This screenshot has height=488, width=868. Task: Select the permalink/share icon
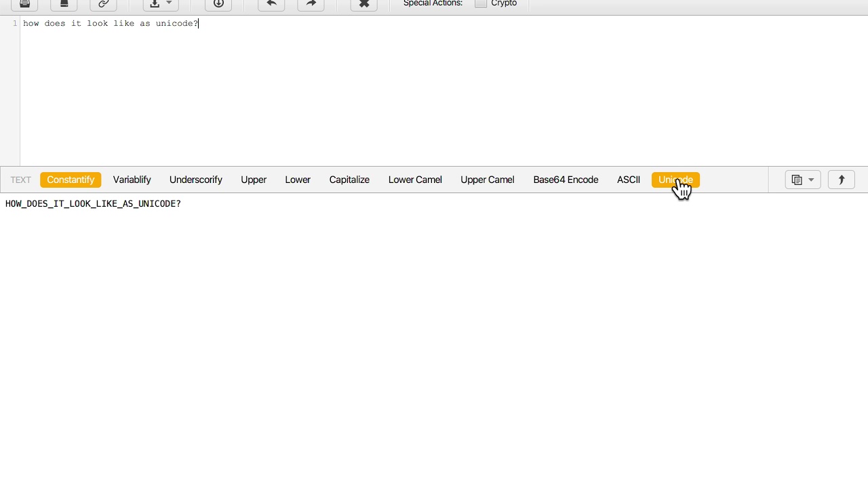point(103,5)
